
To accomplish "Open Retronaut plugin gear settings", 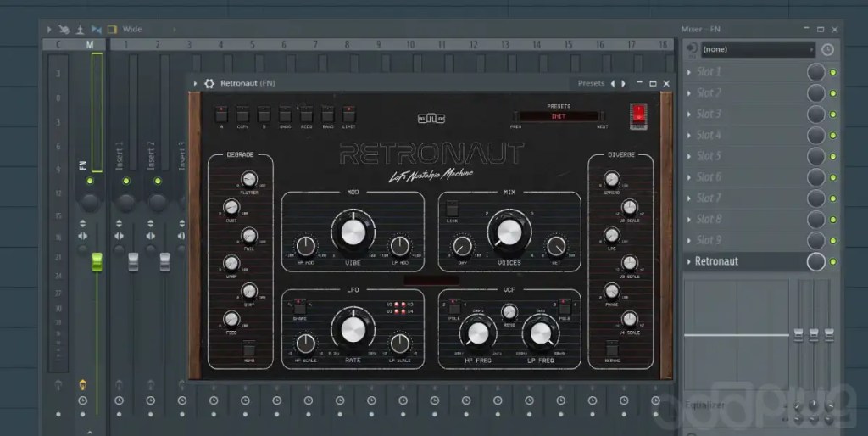I will click(x=209, y=83).
